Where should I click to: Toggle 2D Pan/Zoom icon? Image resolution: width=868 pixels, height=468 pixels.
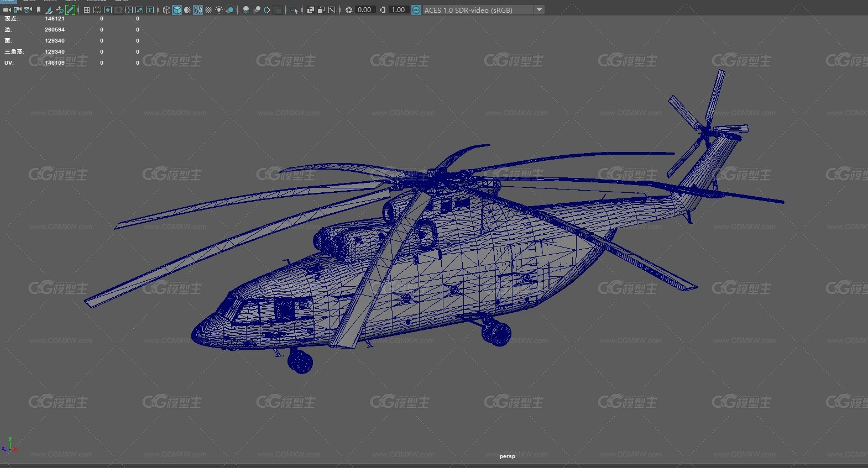[60, 10]
